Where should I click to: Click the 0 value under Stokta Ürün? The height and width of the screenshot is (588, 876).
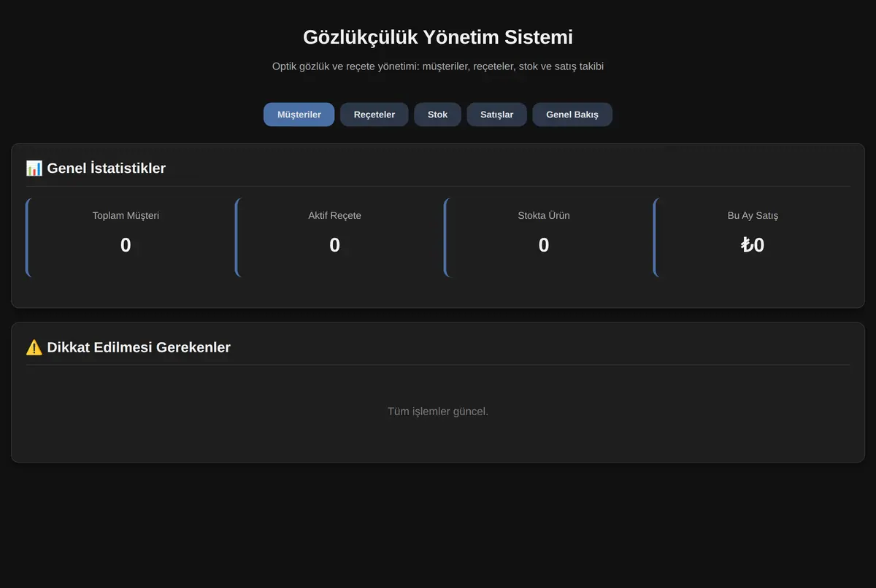(x=544, y=245)
